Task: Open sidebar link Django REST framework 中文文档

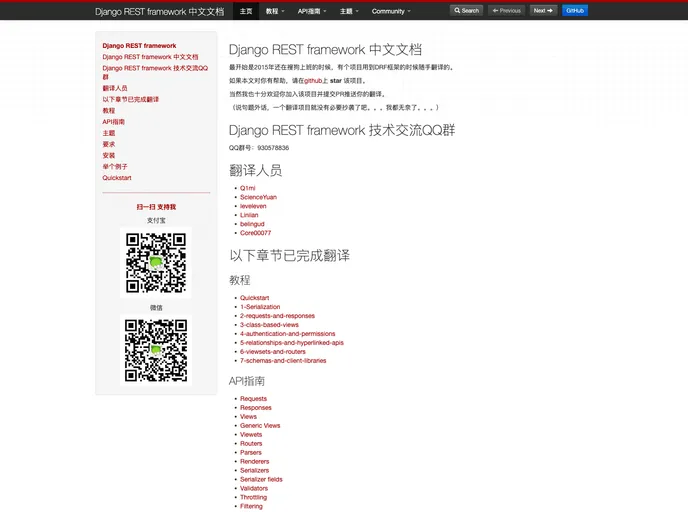Action: pyautogui.click(x=150, y=57)
